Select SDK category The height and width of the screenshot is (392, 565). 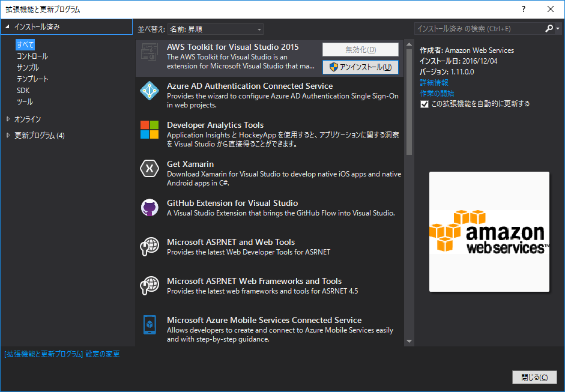pyautogui.click(x=23, y=91)
